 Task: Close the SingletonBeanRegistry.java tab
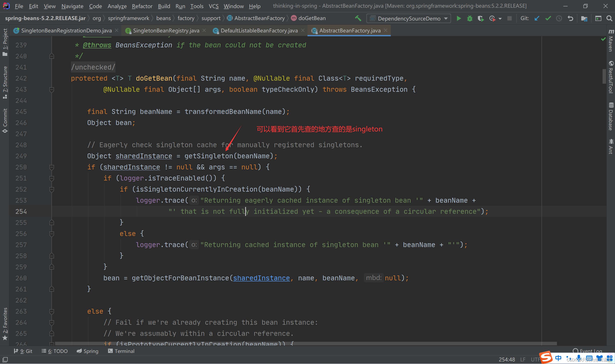pyautogui.click(x=204, y=30)
